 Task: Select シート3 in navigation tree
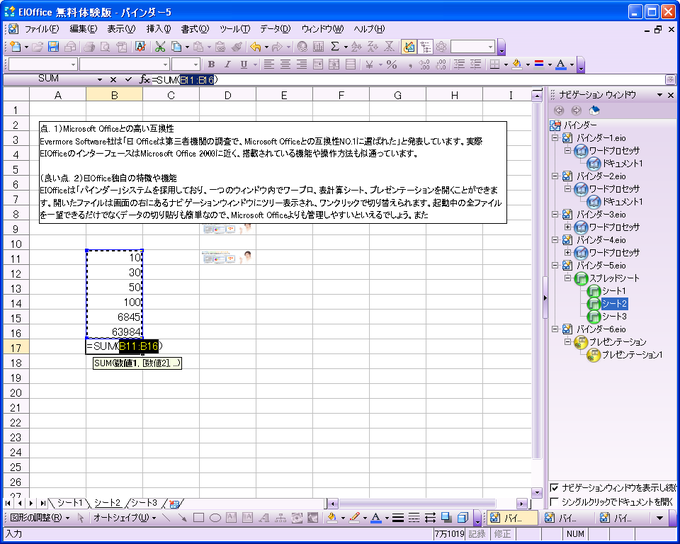pos(614,316)
